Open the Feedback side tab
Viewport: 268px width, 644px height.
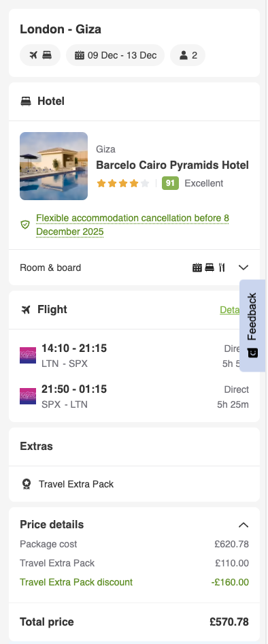[252, 325]
